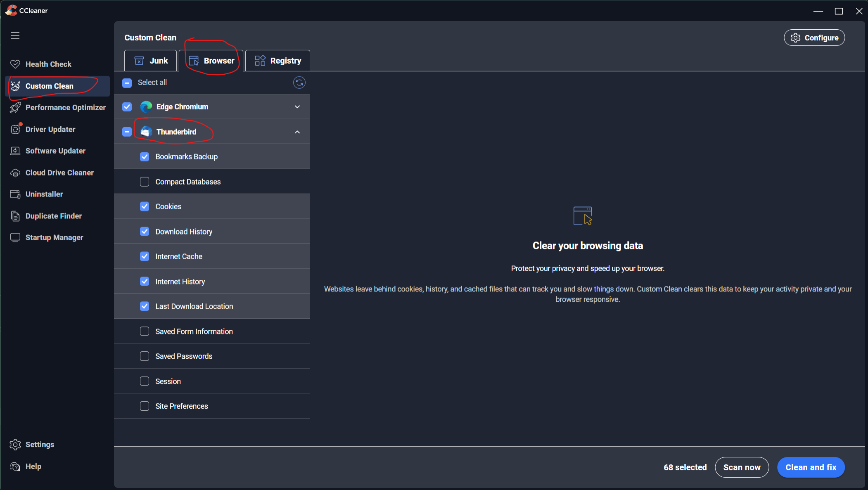This screenshot has height=490, width=868.
Task: Click the Junk tab trash icon
Action: pos(139,61)
